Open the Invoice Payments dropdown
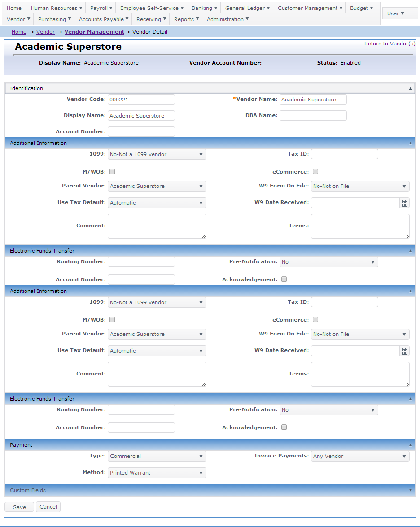Image resolution: width=420 pixels, height=527 pixels. point(360,456)
